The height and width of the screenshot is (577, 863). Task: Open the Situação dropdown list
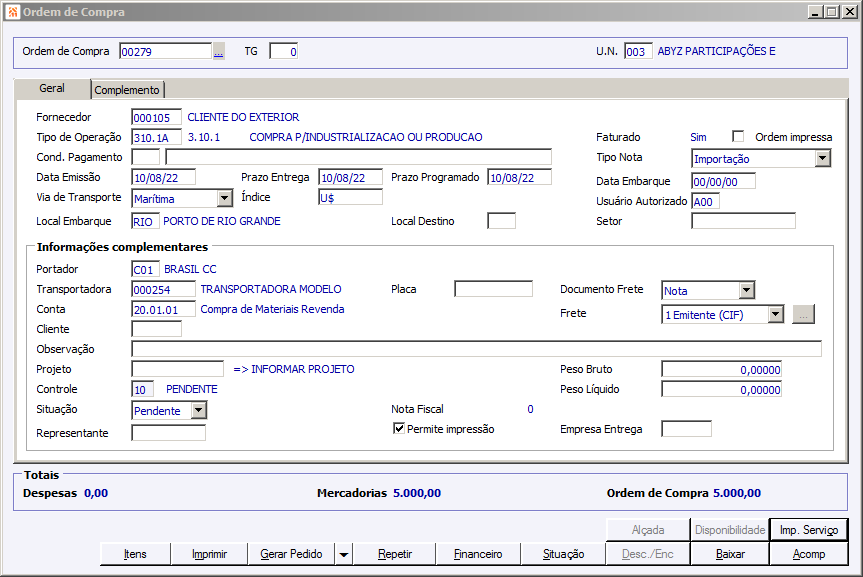(x=198, y=410)
